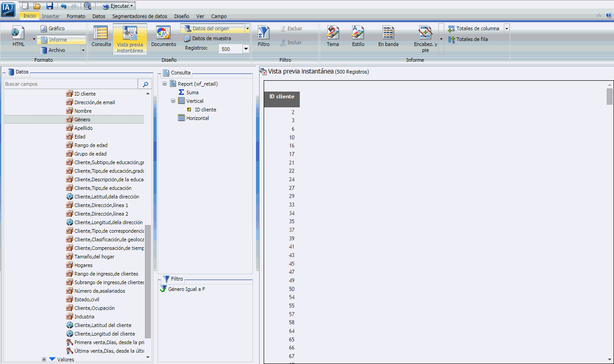This screenshot has height=364, width=614.
Task: Toggle Vista previa instantánea
Action: pyautogui.click(x=130, y=39)
